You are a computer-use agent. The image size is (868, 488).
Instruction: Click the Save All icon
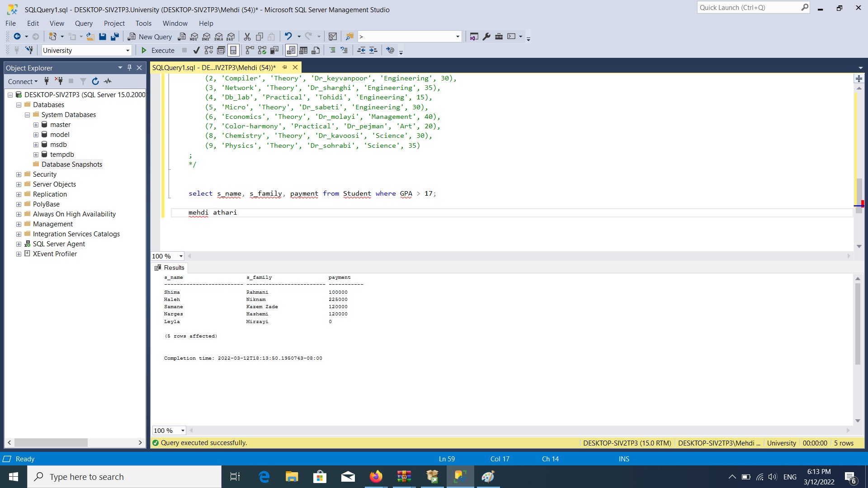(115, 37)
